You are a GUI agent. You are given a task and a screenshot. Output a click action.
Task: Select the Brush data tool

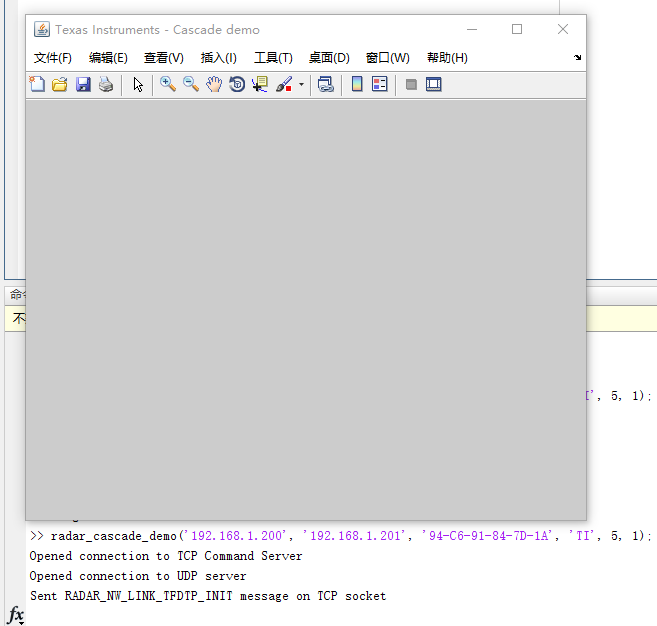[284, 85]
